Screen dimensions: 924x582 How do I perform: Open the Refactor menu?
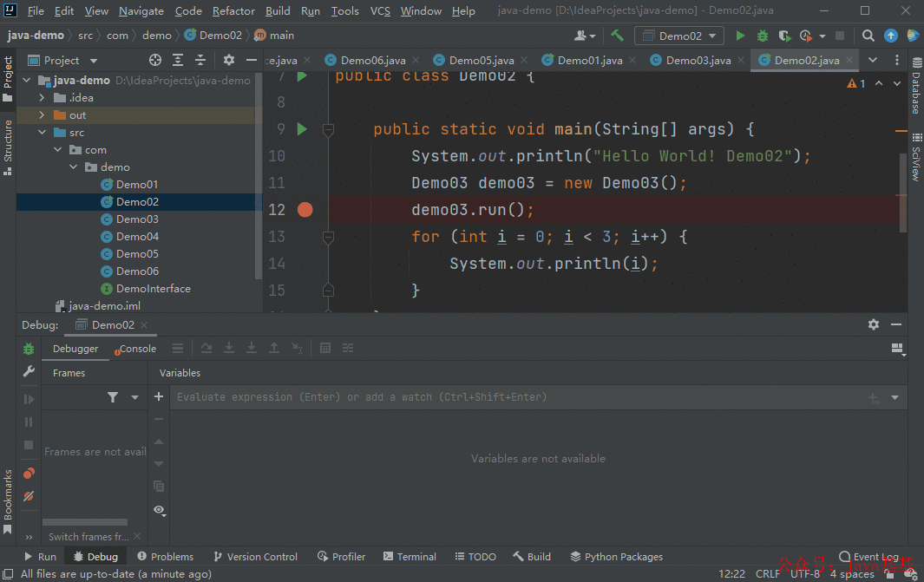click(x=233, y=11)
